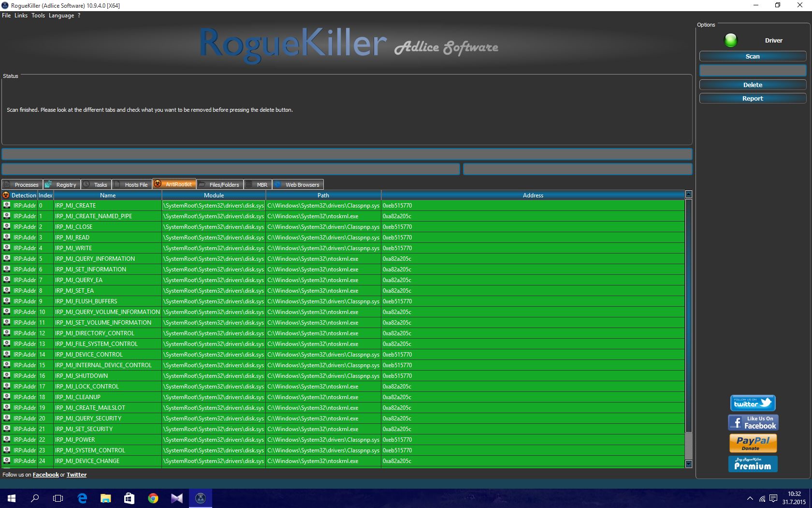Launch Google Chrome from taskbar

153,498
